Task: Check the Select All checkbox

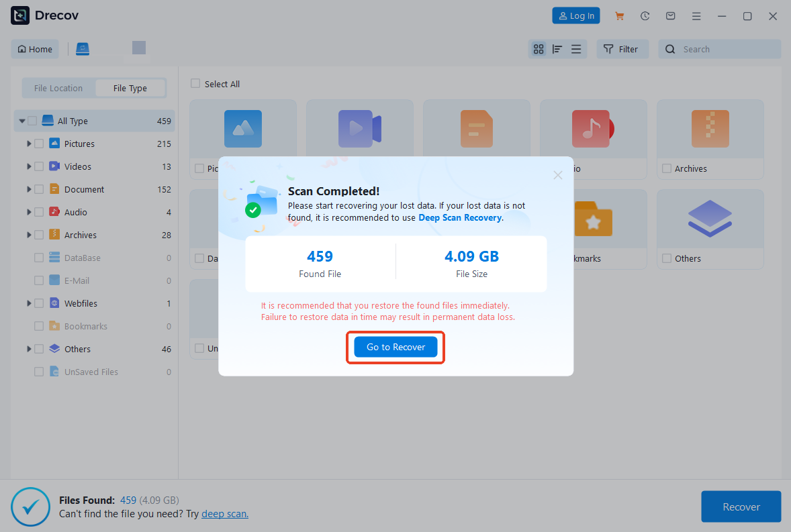Action: coord(195,83)
